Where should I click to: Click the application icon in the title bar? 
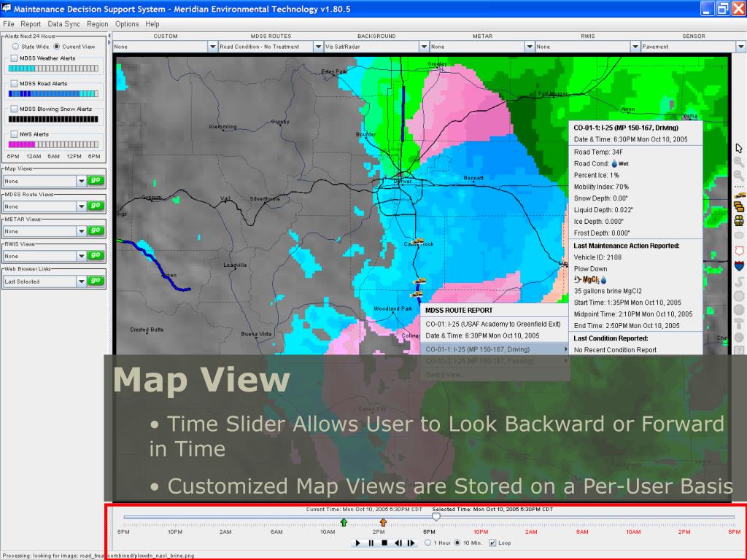[6, 8]
